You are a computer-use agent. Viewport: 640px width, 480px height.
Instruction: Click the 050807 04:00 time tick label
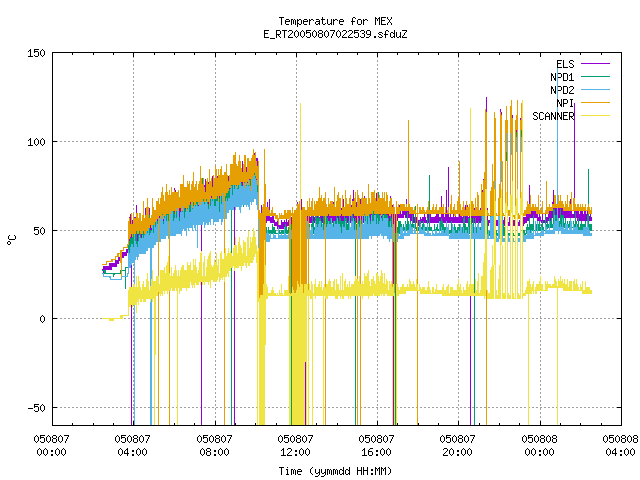tap(132, 446)
